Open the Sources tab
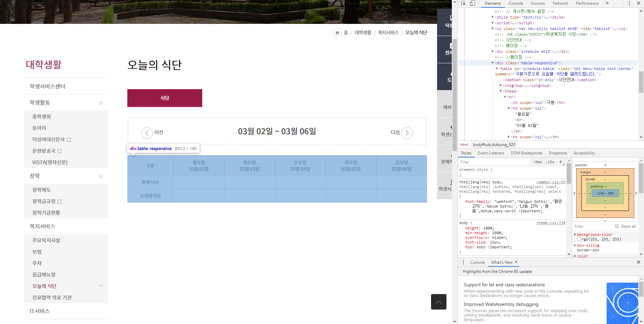The image size is (644, 324). pyautogui.click(x=538, y=3)
